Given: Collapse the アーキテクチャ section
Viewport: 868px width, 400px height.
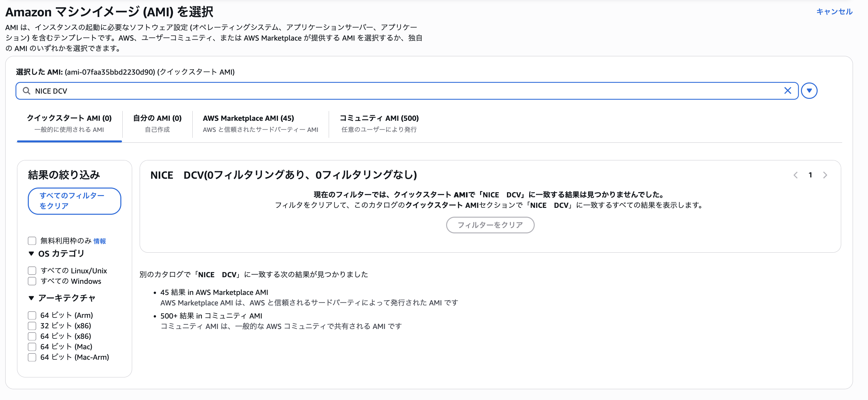Looking at the screenshot, I should pyautogui.click(x=31, y=298).
